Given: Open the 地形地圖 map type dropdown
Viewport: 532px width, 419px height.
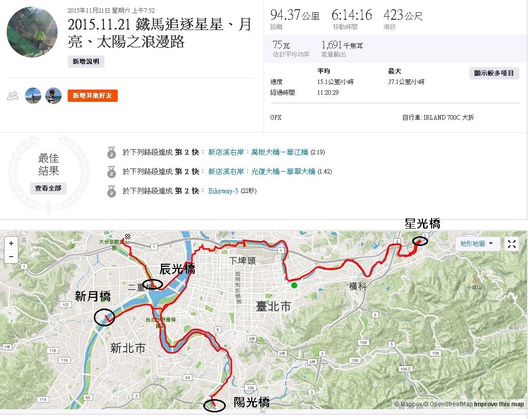Looking at the screenshot, I should coord(476,243).
